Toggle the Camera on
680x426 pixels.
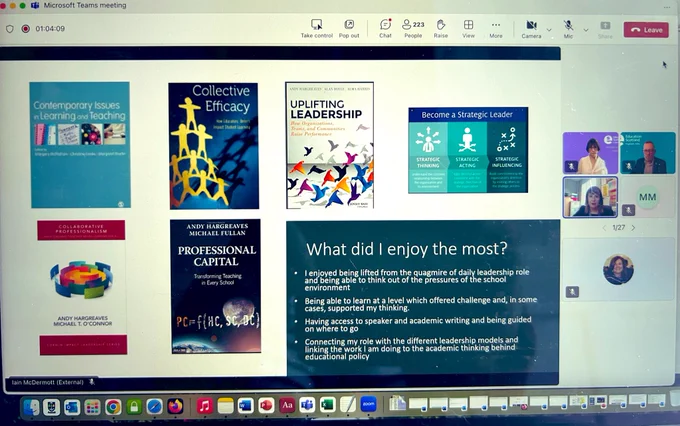[x=531, y=29]
